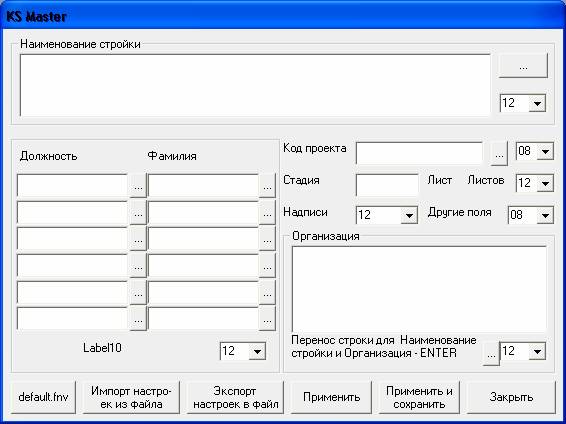Click Импорт настроек из файла button

[x=131, y=397]
